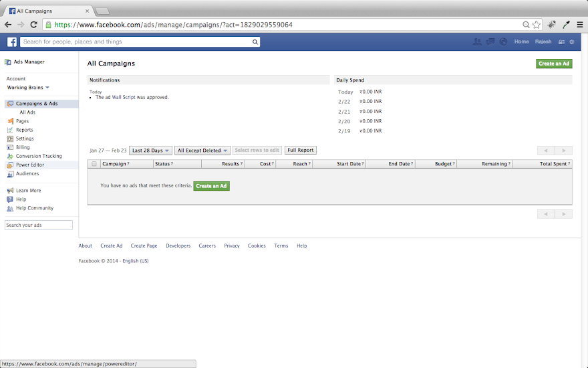Go back with browser back arrow
The height and width of the screenshot is (368, 588).
coord(8,25)
